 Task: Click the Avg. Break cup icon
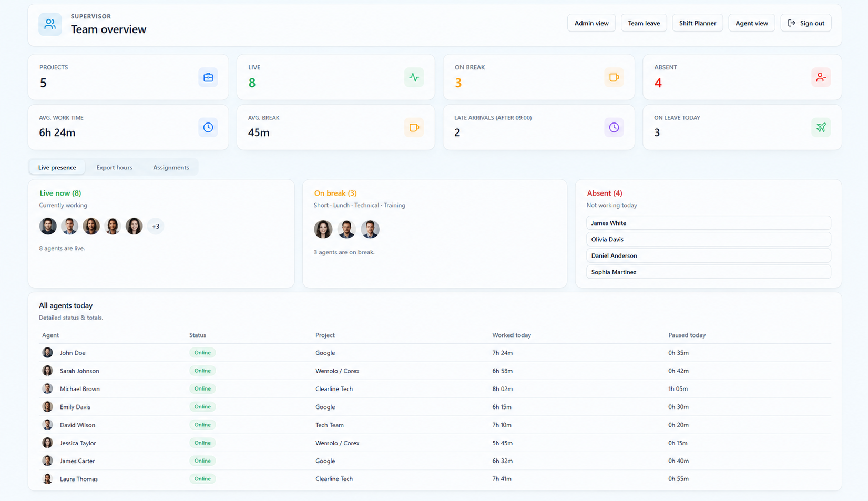click(414, 127)
